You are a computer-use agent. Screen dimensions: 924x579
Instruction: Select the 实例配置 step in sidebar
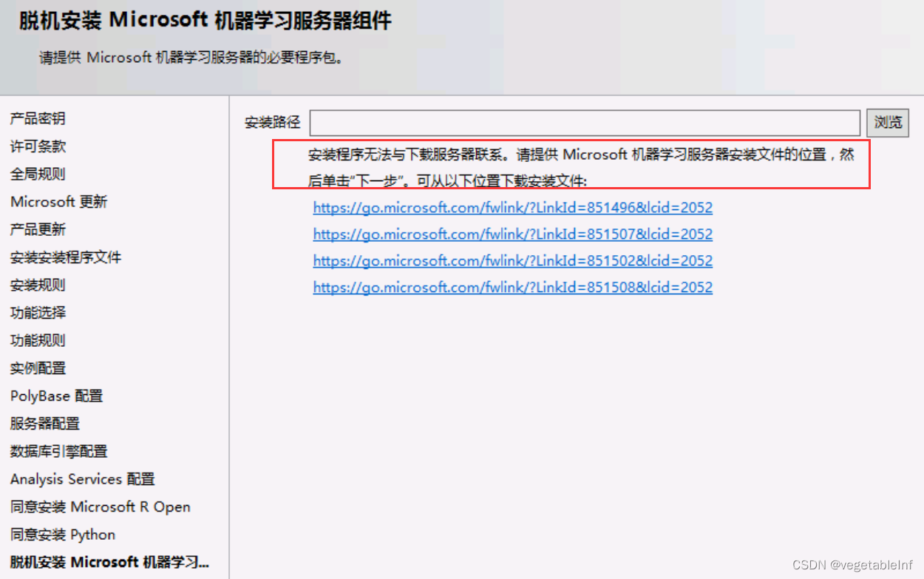[38, 368]
